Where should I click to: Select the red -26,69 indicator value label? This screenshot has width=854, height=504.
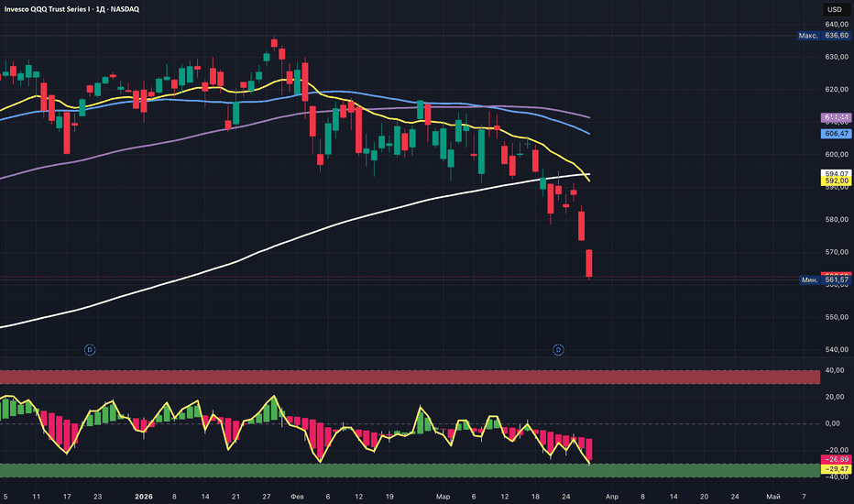[833, 458]
